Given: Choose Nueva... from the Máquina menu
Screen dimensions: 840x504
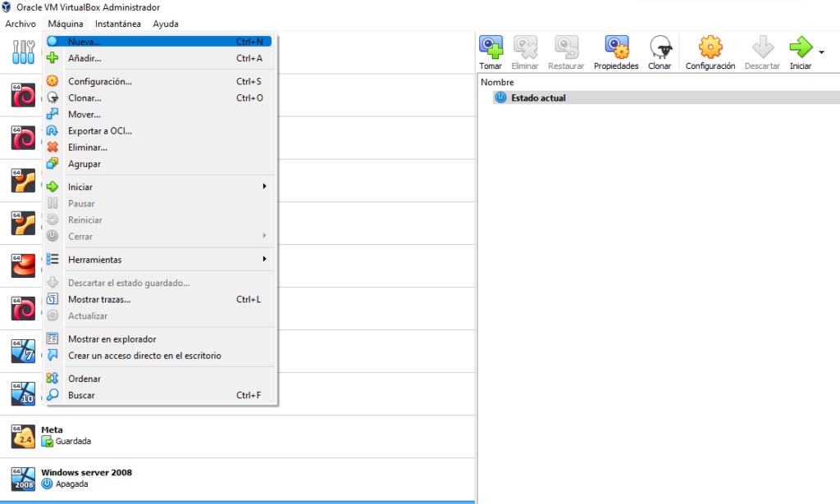Looking at the screenshot, I should (158, 42).
